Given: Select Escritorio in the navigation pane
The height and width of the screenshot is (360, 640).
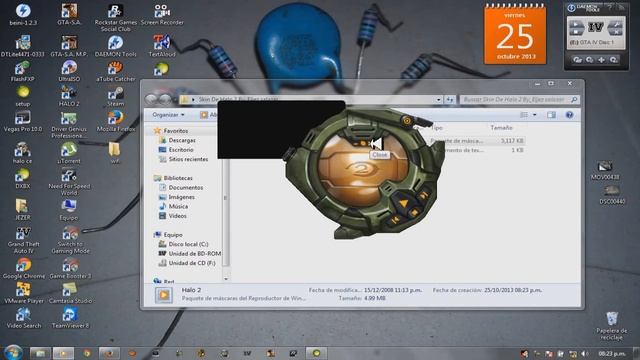Looking at the screenshot, I should [181, 150].
